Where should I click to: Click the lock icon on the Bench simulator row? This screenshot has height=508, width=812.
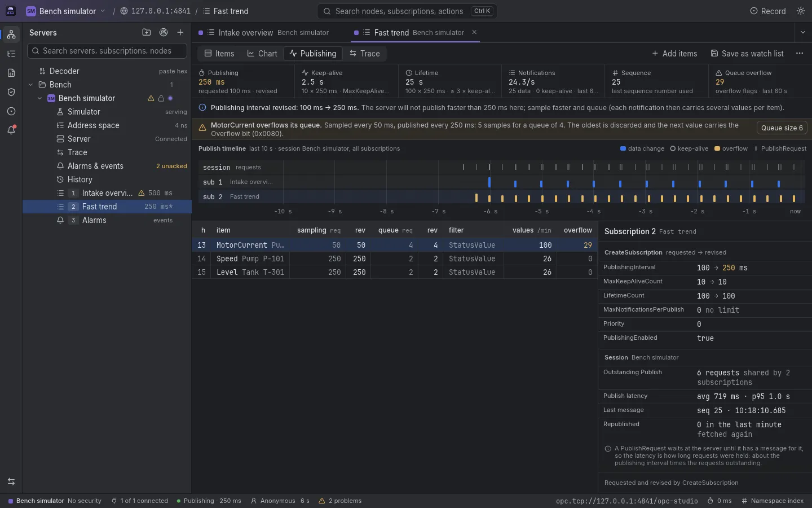tap(161, 98)
